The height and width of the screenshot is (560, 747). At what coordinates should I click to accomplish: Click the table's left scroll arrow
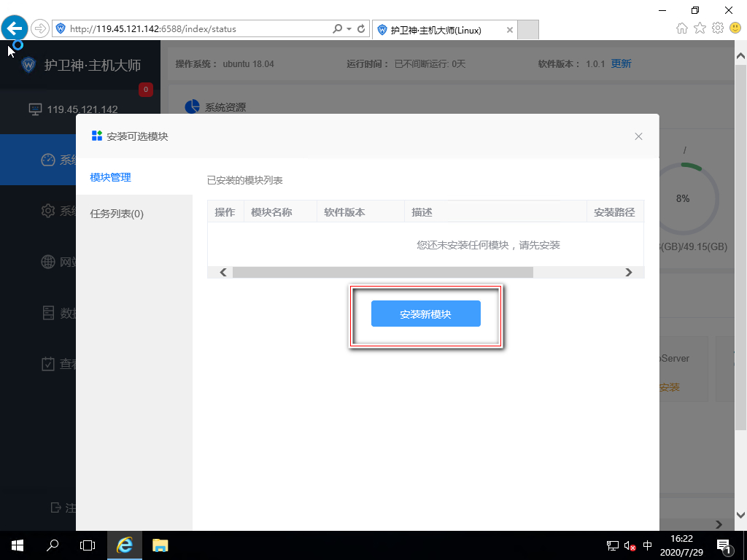[223, 273]
